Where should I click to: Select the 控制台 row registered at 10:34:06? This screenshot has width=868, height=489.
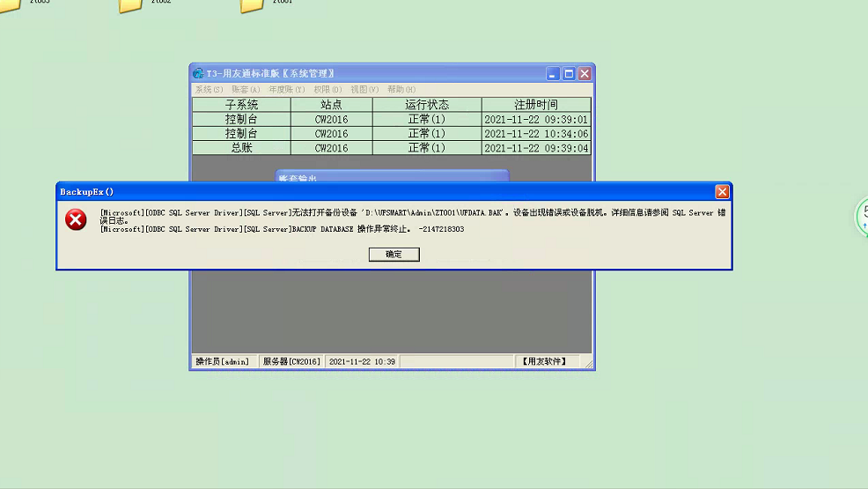click(x=392, y=133)
